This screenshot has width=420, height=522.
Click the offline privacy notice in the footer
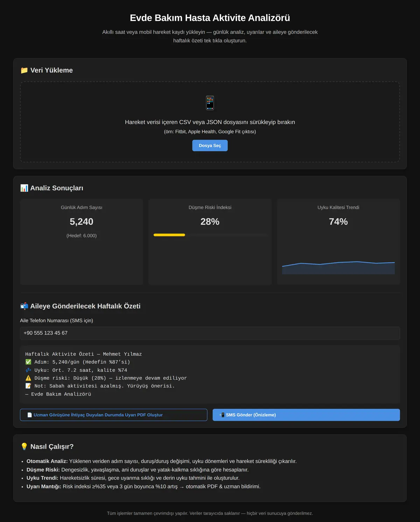coord(210,513)
